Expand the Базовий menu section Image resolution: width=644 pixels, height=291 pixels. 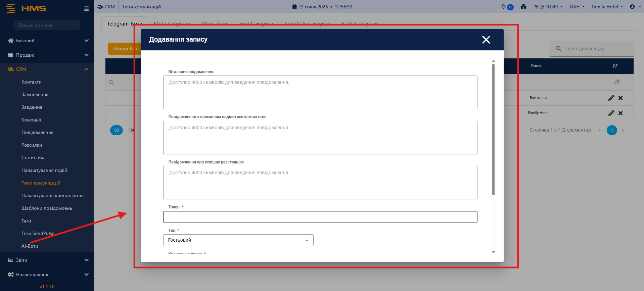[47, 41]
